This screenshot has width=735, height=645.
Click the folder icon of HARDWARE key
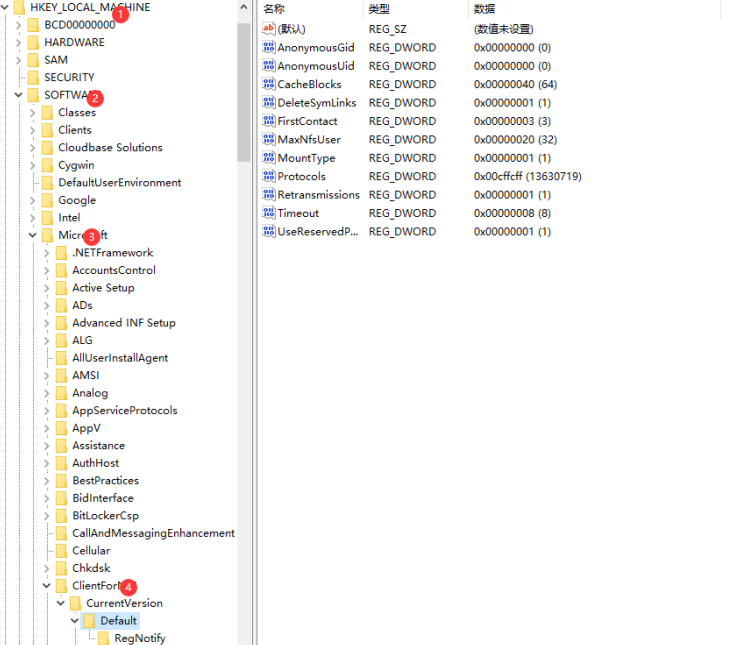33,43
